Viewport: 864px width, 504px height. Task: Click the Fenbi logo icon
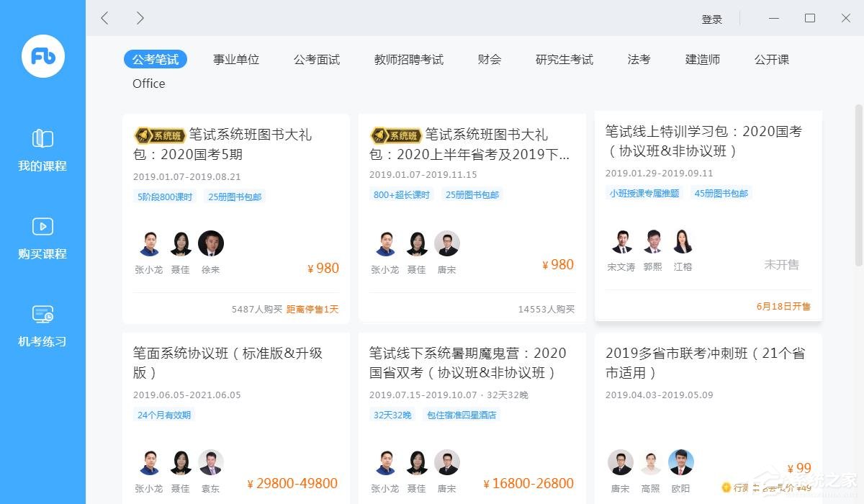42,56
